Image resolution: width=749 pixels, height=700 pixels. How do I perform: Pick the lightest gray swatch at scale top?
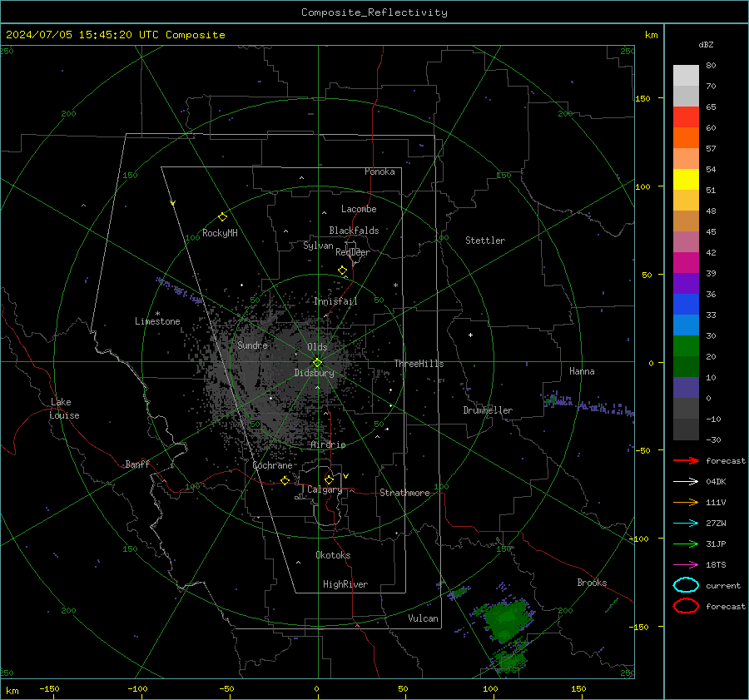point(686,76)
